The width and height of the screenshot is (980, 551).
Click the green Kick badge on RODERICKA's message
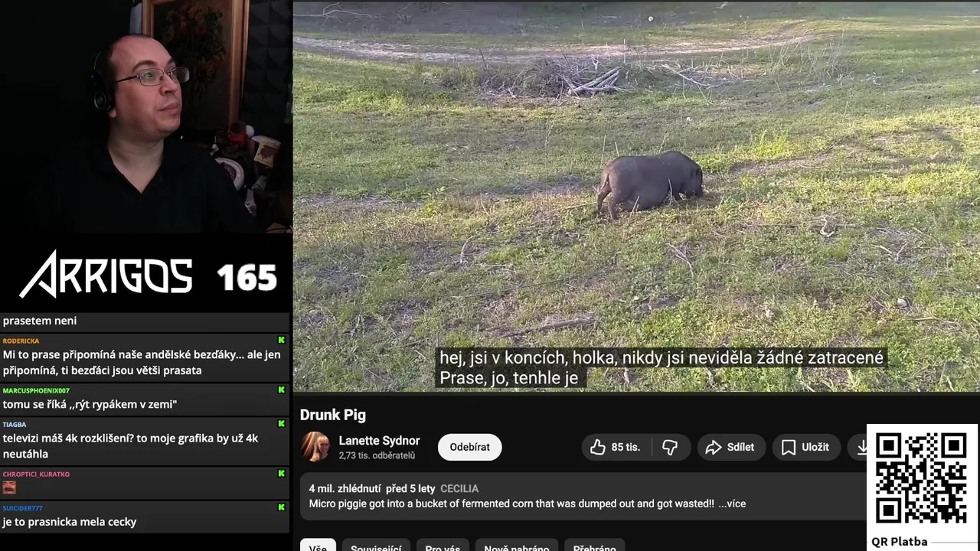[x=282, y=341]
